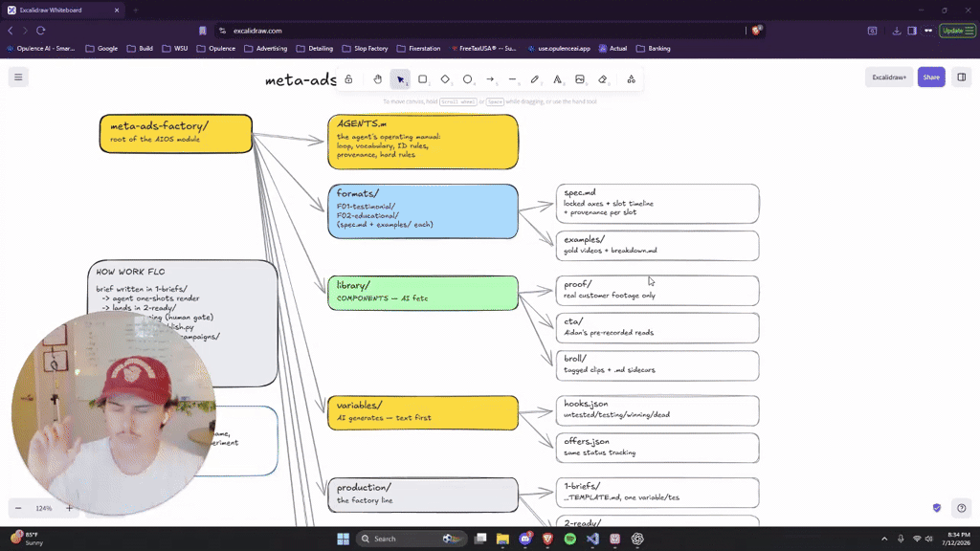This screenshot has width=980, height=551.
Task: Open the Actual bookmark
Action: tap(612, 48)
